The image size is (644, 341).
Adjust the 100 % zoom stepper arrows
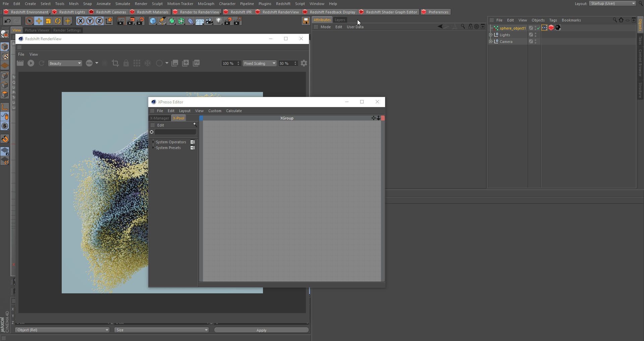coord(238,63)
